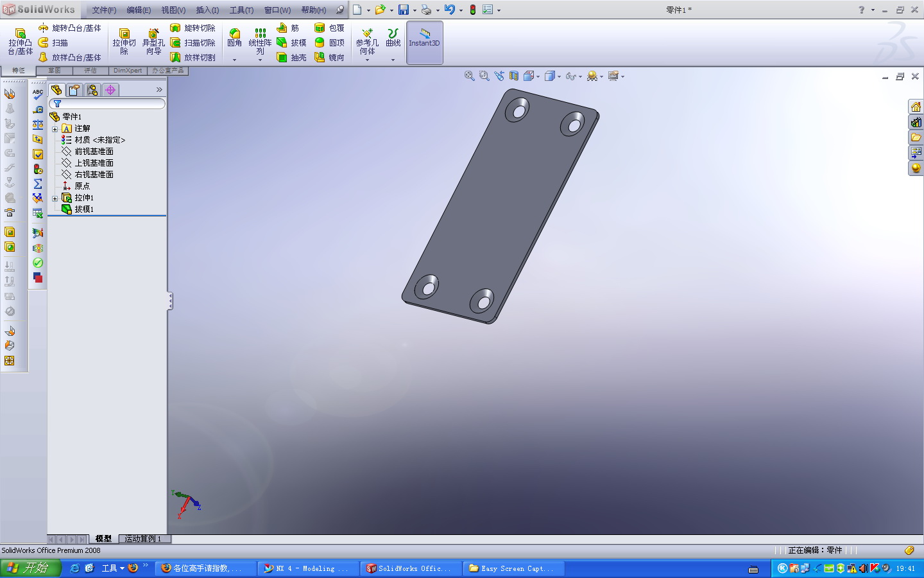Select the 旋转切除 revolved cut tool
Screen dimensions: 924x578
[x=193, y=28]
